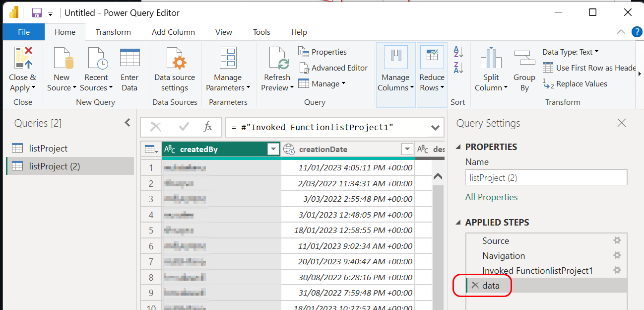The width and height of the screenshot is (644, 310).
Task: Collapse the APPLIED STEPS section
Action: point(458,223)
